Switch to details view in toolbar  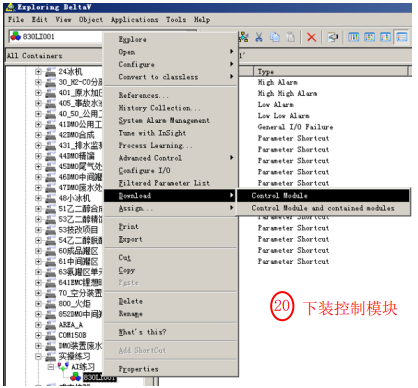402,37
